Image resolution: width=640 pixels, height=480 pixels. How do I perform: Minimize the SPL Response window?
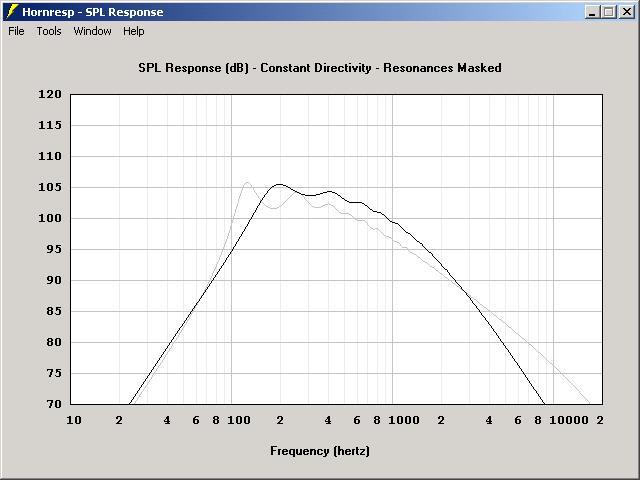click(593, 12)
